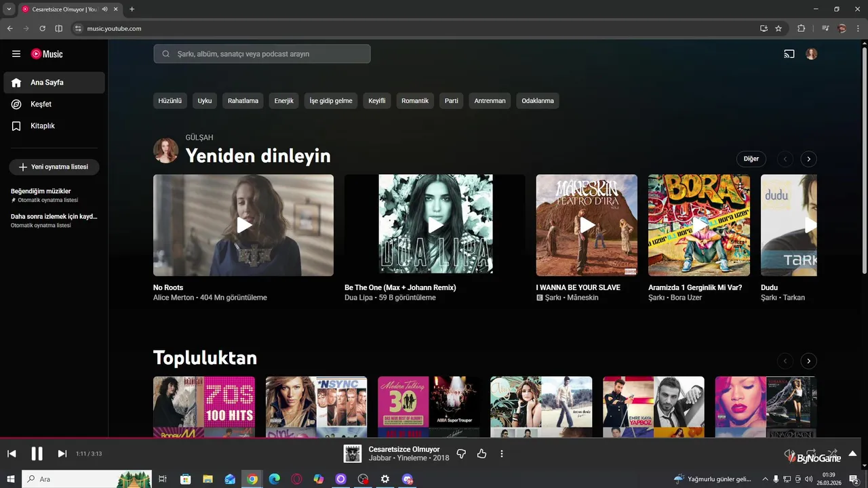Image resolution: width=868 pixels, height=488 pixels.
Task: Show next items in Topluluktan carousel
Action: (x=808, y=361)
